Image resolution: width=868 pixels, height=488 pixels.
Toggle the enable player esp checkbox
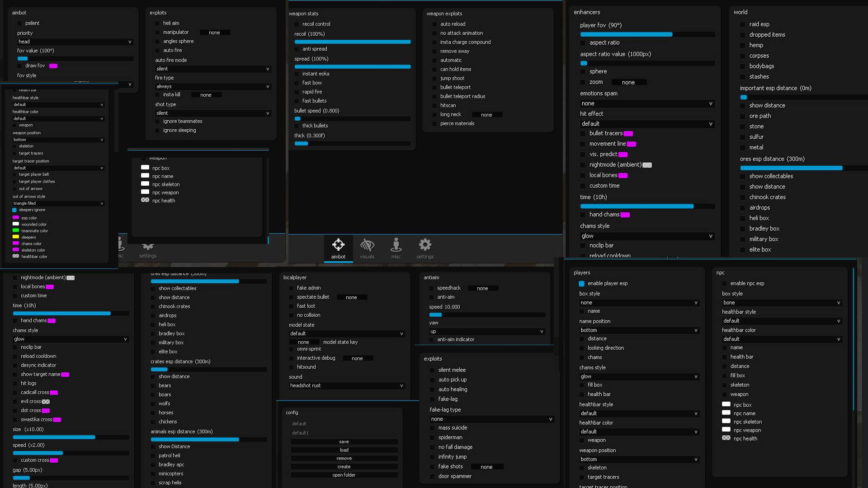coord(582,284)
